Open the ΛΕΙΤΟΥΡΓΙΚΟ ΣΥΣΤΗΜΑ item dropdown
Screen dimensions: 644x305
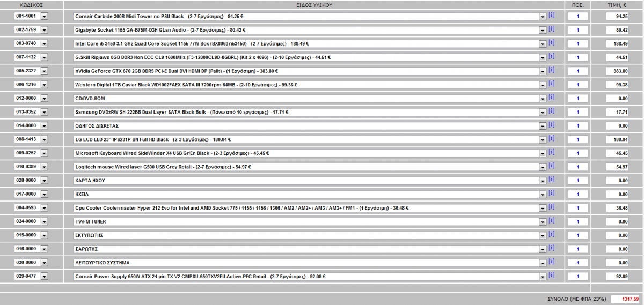542,263
